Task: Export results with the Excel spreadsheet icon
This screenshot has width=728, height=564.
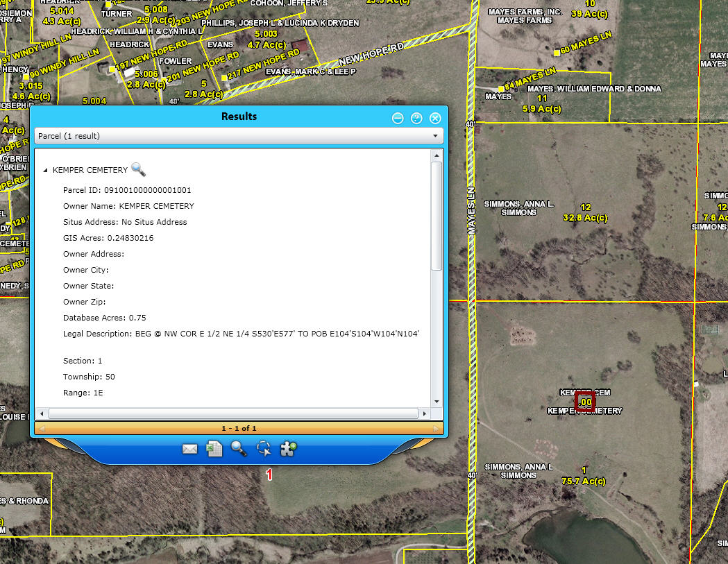Action: click(x=214, y=449)
